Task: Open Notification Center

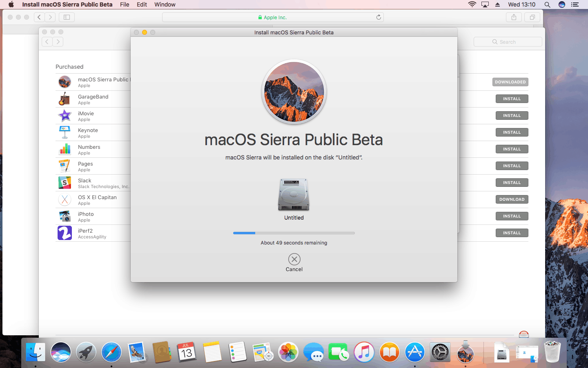Action: (x=575, y=4)
